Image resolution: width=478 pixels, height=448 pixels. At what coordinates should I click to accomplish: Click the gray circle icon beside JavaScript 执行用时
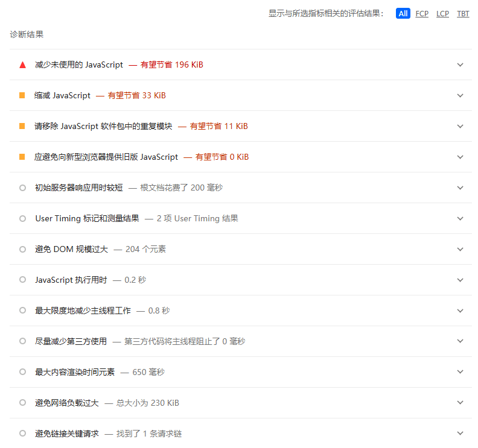(x=22, y=280)
